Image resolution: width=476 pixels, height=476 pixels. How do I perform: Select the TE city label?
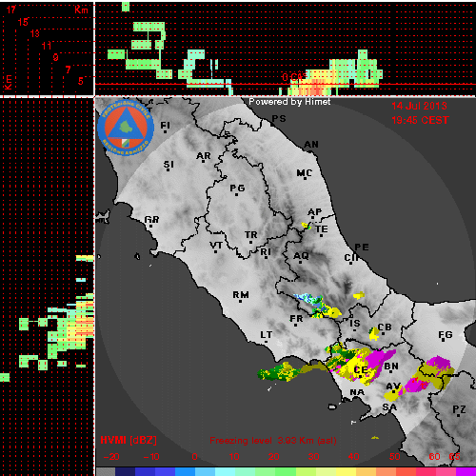(322, 228)
